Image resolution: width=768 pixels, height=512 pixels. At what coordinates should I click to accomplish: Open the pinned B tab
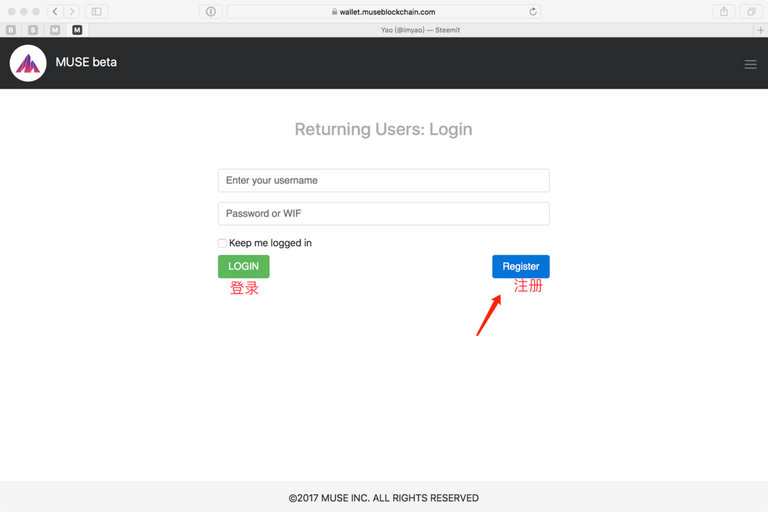(11, 30)
